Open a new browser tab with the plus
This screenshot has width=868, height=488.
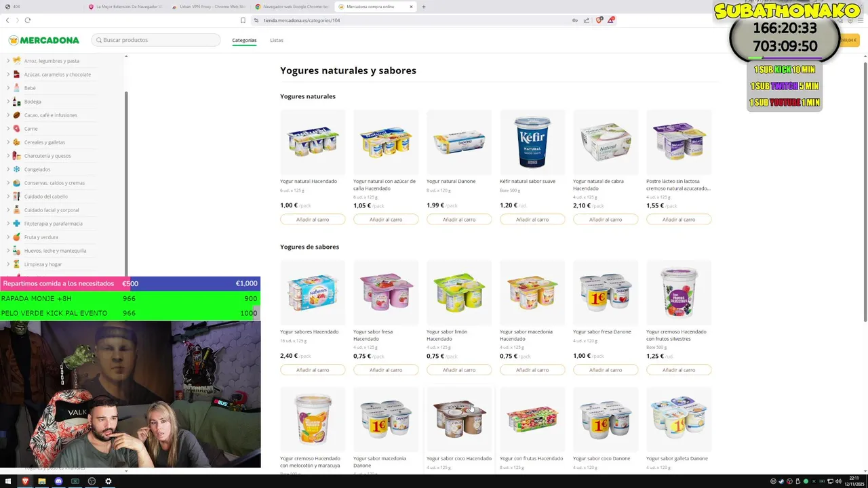[424, 7]
